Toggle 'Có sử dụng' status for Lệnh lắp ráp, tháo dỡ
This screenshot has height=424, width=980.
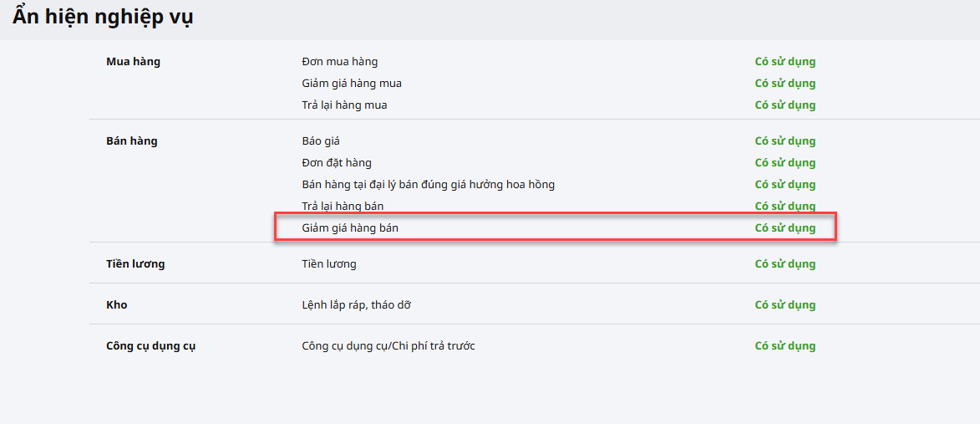point(785,305)
